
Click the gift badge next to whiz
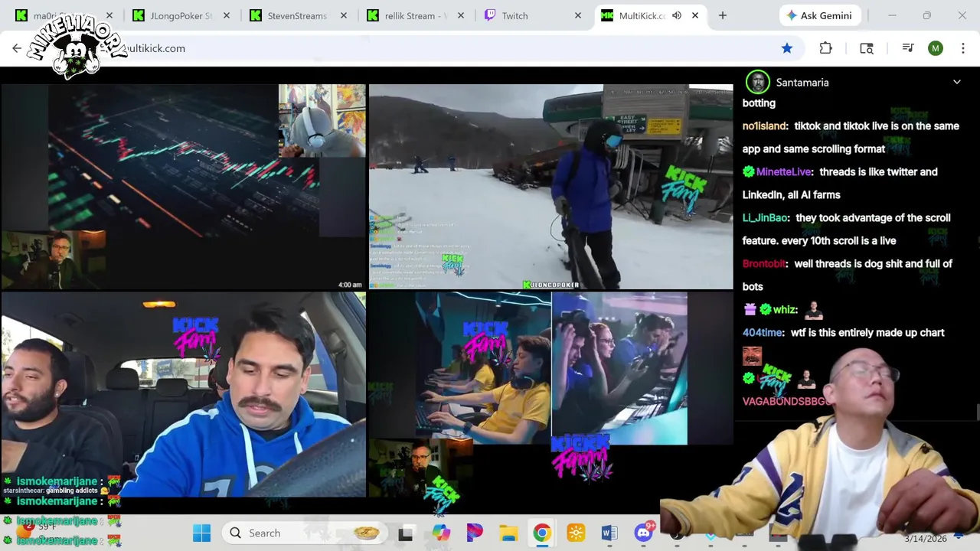pyautogui.click(x=750, y=309)
